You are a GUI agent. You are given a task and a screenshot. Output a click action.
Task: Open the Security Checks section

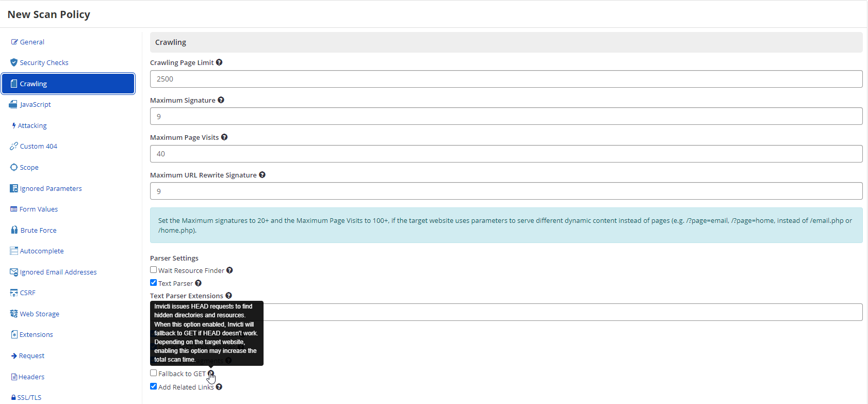[x=44, y=62]
